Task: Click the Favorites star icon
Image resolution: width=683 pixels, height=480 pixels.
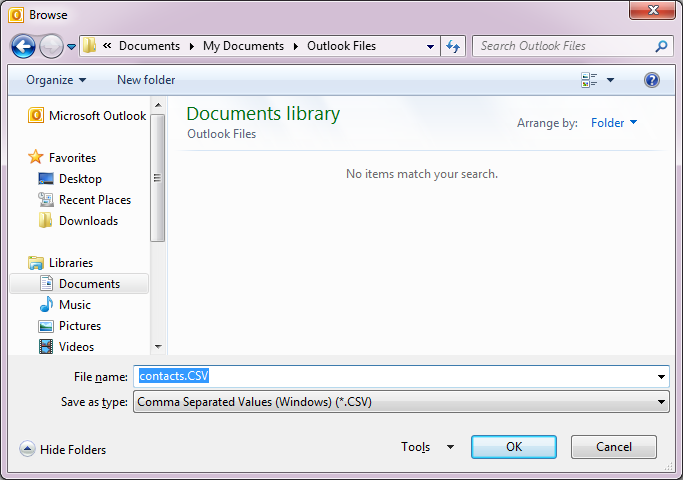Action: click(36, 157)
